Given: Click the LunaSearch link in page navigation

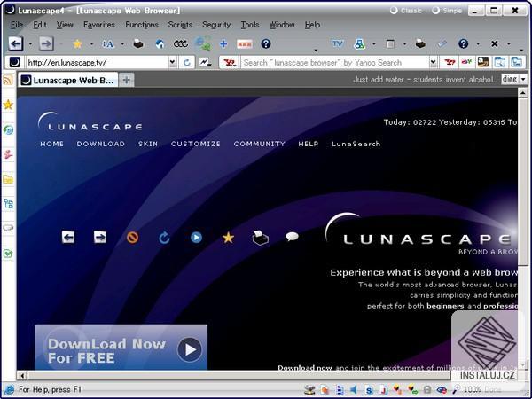Looking at the screenshot, I should (356, 144).
